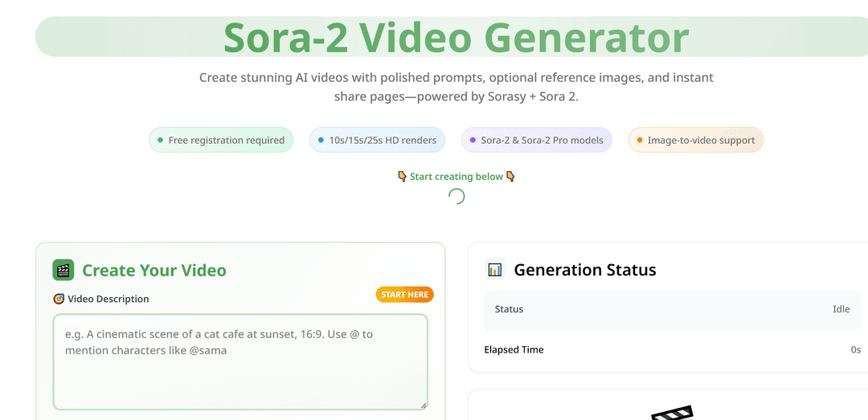Click the large clapperboard graphic below Generation Status
The image size is (868, 420).
pos(671,413)
